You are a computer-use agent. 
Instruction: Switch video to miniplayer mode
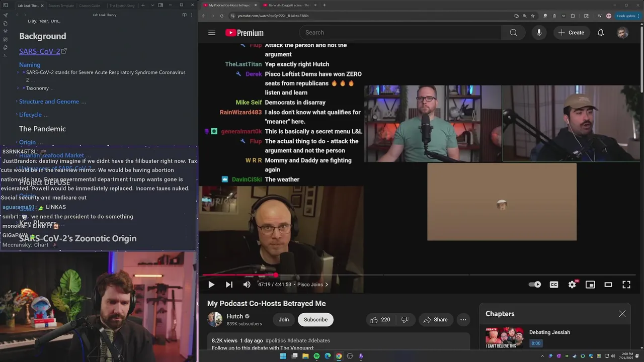pos(590,285)
